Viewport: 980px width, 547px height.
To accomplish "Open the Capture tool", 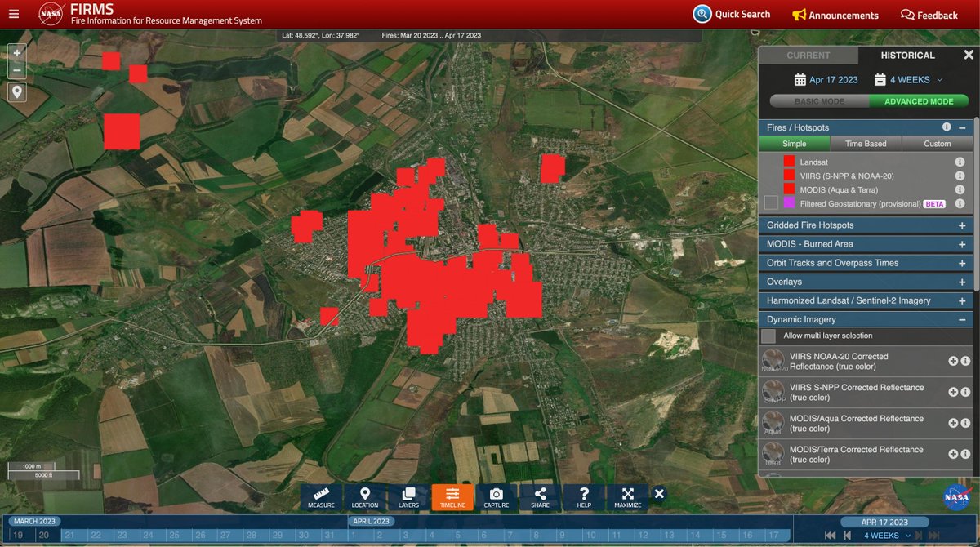I will (497, 497).
